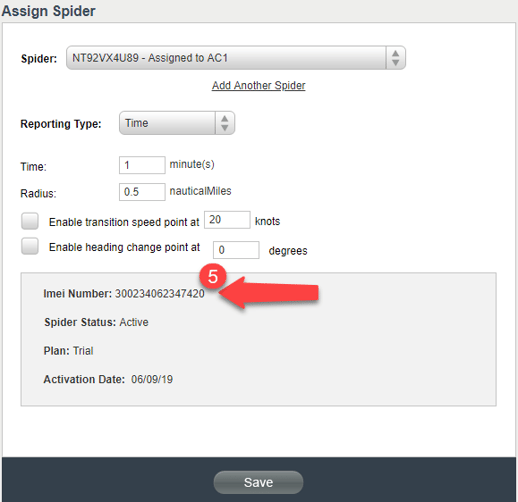
Task: Click the heading change degrees field
Action: click(236, 250)
